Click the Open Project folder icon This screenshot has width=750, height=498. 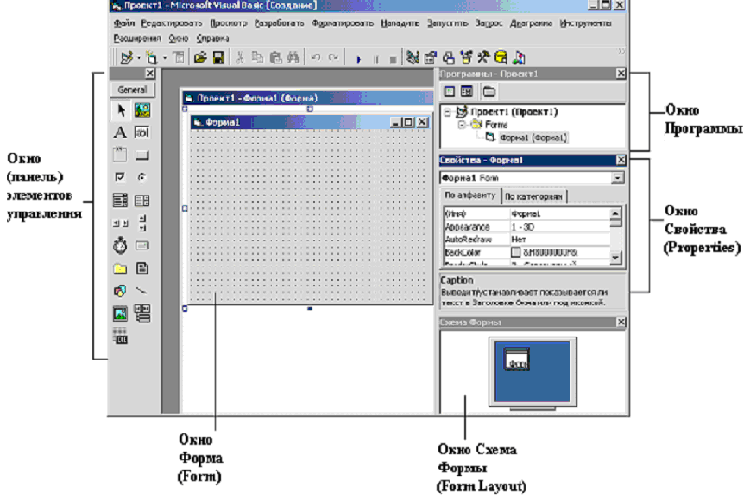(x=200, y=58)
